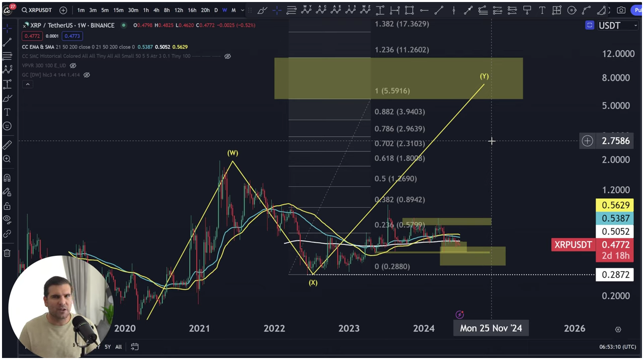
Task: Open the notifications logo with 27 badge
Action: [9, 10]
